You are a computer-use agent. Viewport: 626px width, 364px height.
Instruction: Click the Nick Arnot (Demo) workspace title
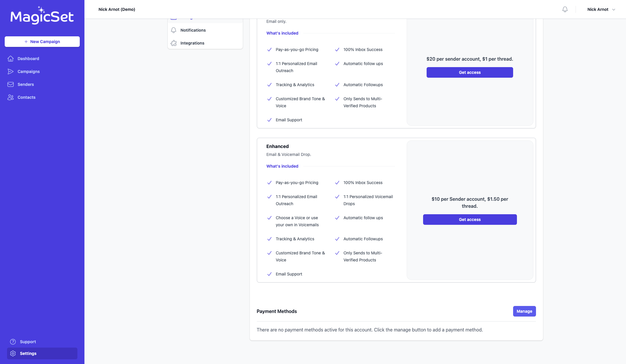click(117, 9)
